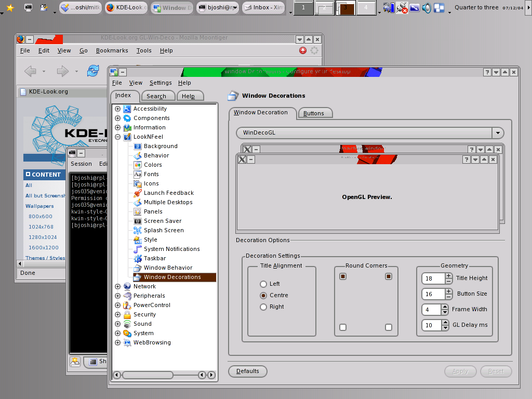Screen dimensions: 532x399
Task: Click the Accessibility icon in the tree
Action: tap(127, 109)
